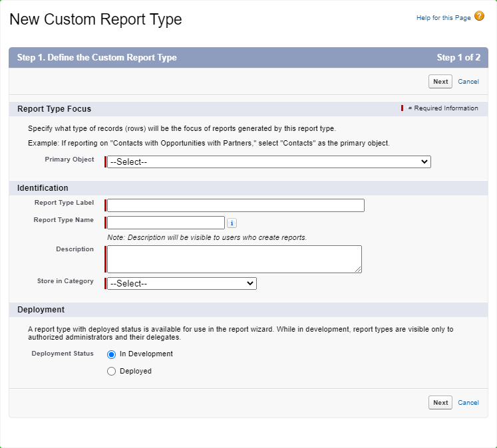Open the orange help question mark icon
Image resolution: width=497 pixels, height=448 pixels.
point(479,15)
